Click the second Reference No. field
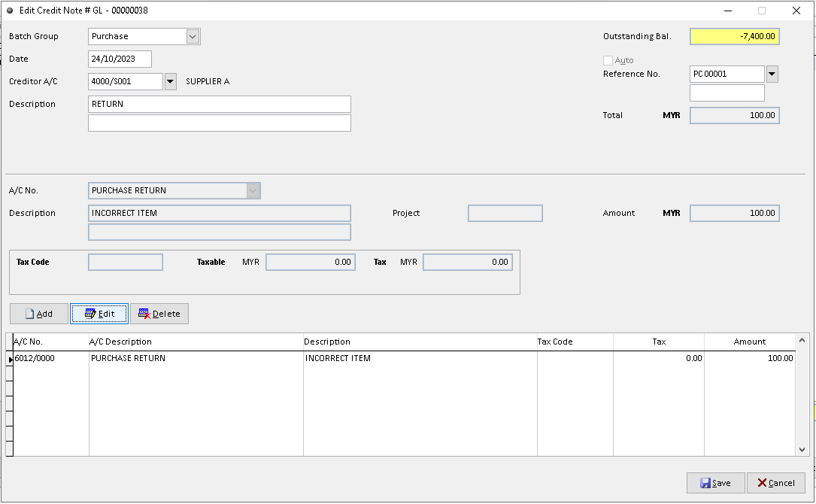This screenshot has height=504, width=816. coord(727,93)
